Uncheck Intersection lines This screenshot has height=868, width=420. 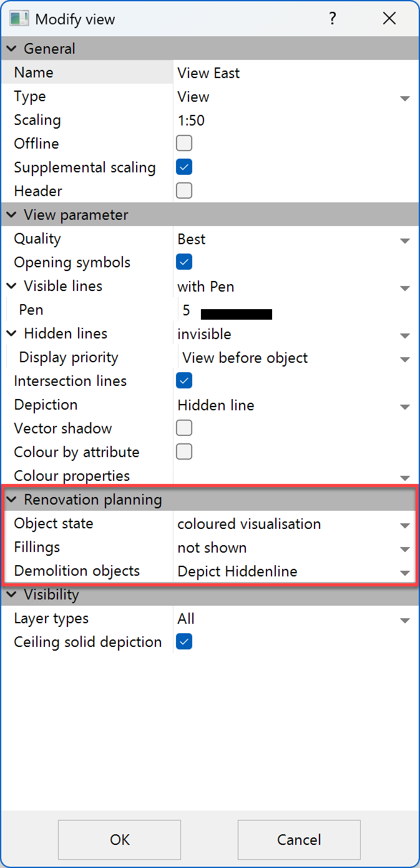[x=183, y=380]
